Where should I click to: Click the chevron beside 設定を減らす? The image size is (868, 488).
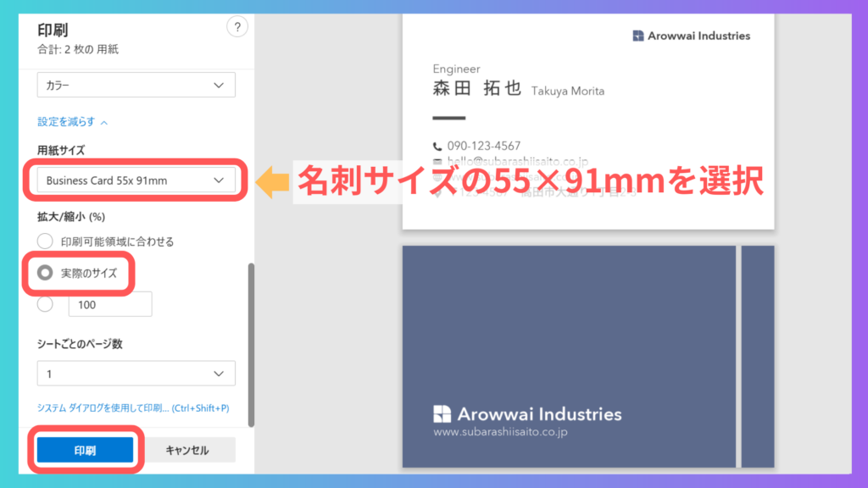pos(104,122)
